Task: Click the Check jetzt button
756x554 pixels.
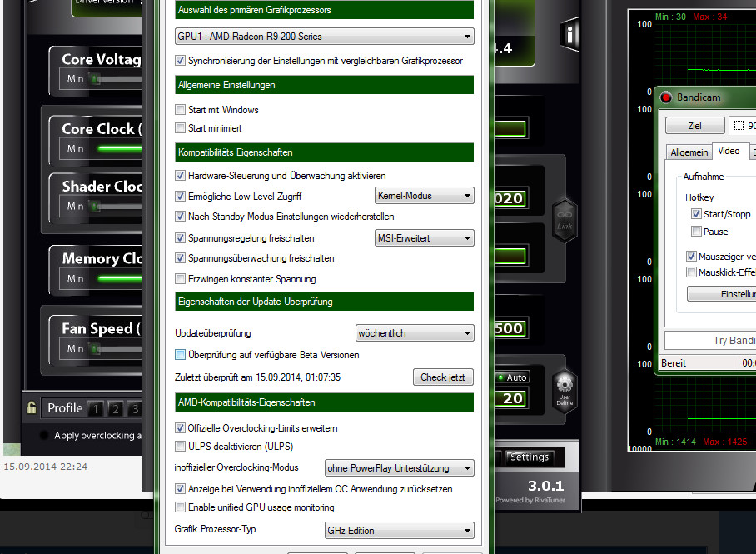Action: click(x=443, y=377)
